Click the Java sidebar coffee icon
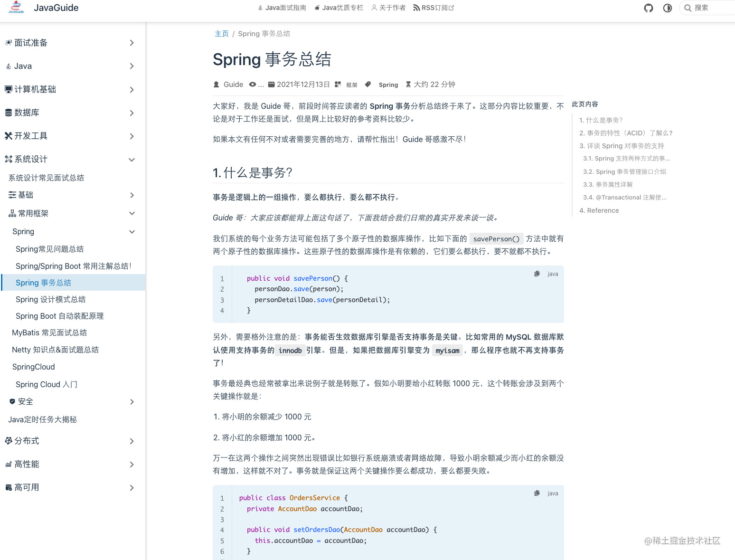Image resolution: width=735 pixels, height=560 pixels. (9, 66)
